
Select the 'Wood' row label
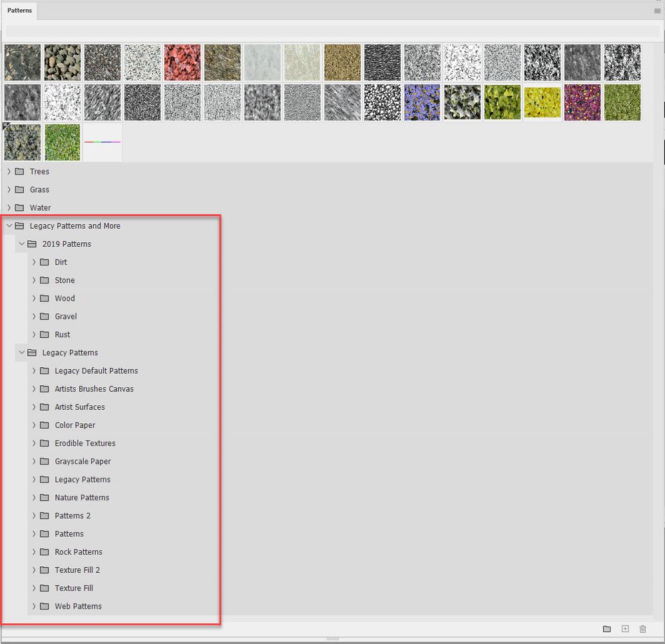click(65, 299)
